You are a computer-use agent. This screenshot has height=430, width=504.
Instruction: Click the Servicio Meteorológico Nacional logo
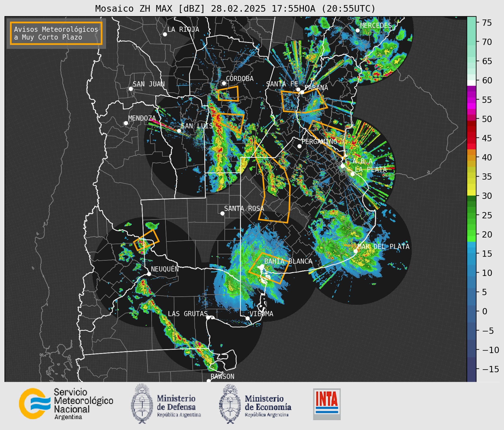(66, 404)
